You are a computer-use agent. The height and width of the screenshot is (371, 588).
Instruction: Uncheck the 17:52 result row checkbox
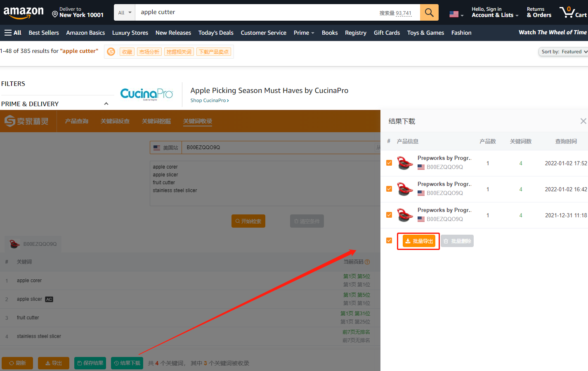click(389, 163)
